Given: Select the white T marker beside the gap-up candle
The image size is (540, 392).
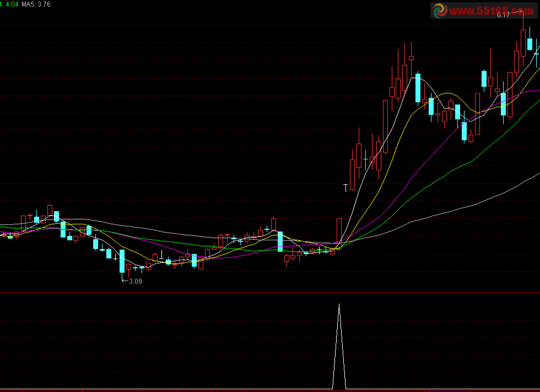Looking at the screenshot, I should 345,188.
